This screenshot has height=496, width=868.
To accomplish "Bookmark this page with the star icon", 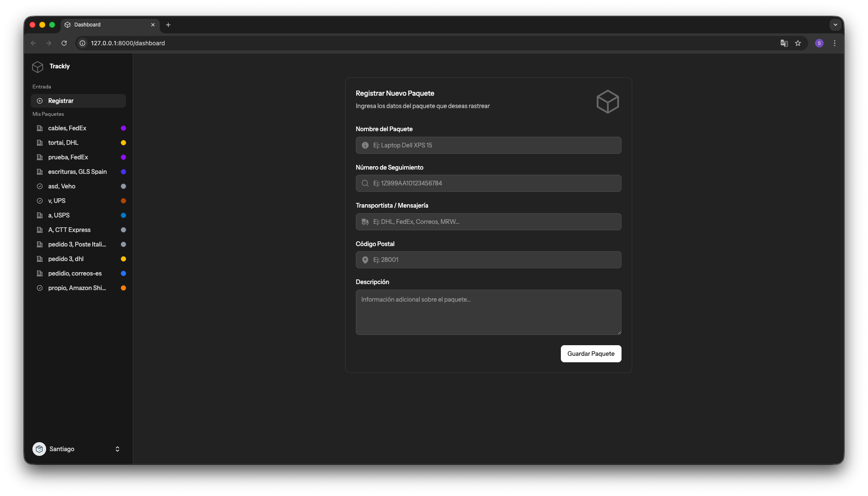I will click(x=798, y=43).
